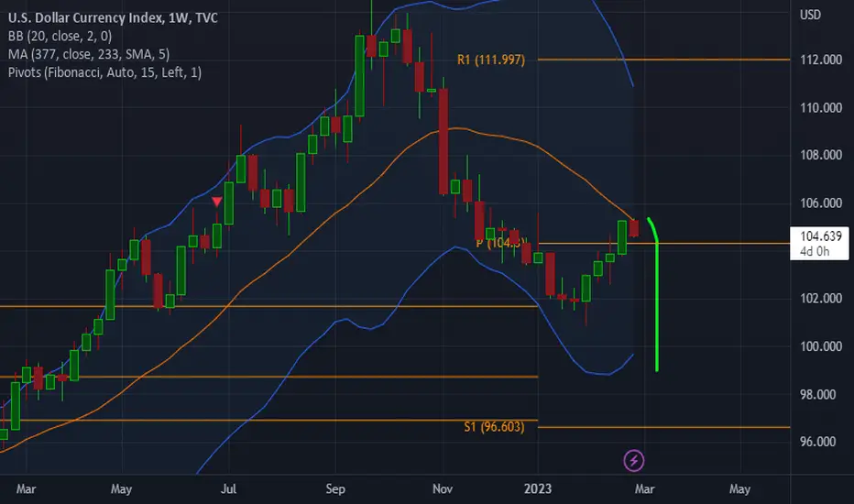
Task: Select the BB (20, close, 2, 0) indicator label
Action: (60, 37)
